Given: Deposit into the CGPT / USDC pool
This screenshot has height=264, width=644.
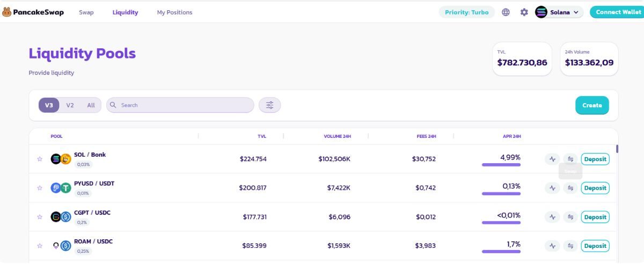Looking at the screenshot, I should tap(595, 217).
